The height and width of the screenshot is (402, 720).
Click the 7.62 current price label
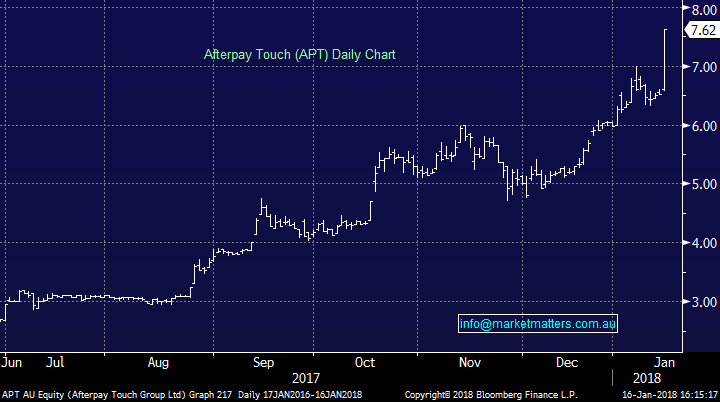click(x=703, y=30)
